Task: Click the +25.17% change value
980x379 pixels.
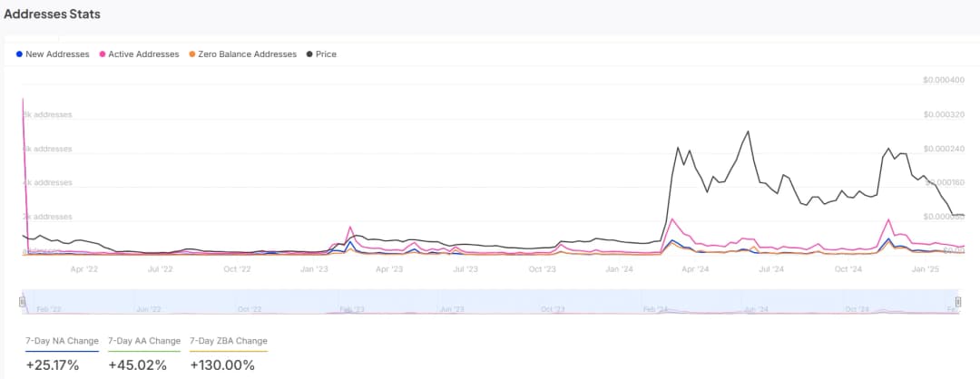Action: point(53,365)
